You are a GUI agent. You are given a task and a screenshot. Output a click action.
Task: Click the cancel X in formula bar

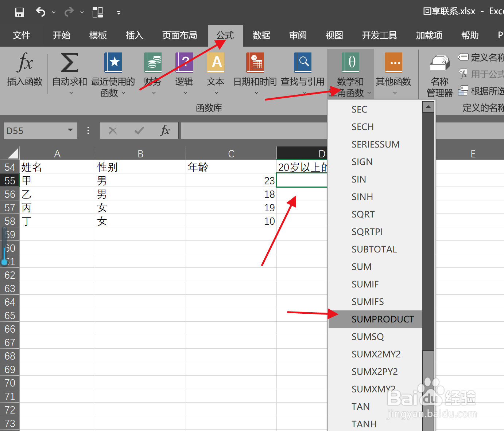pyautogui.click(x=113, y=130)
